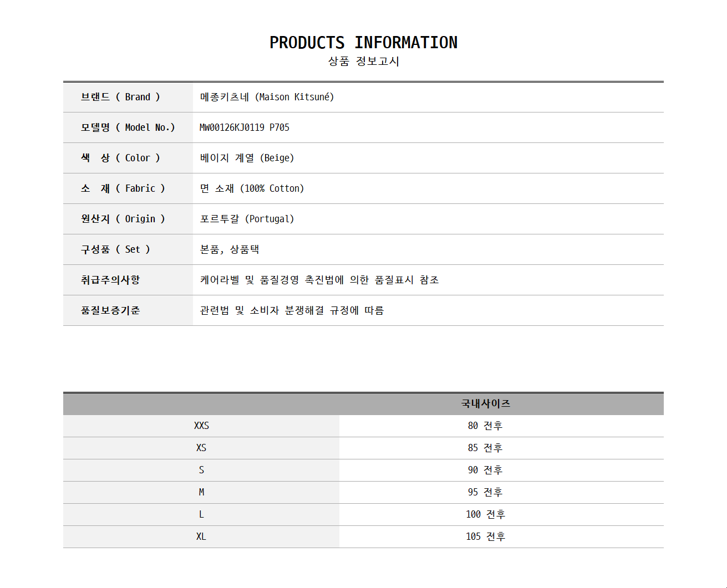Click the 품질보증기준 label
The image size is (727, 588).
110,310
